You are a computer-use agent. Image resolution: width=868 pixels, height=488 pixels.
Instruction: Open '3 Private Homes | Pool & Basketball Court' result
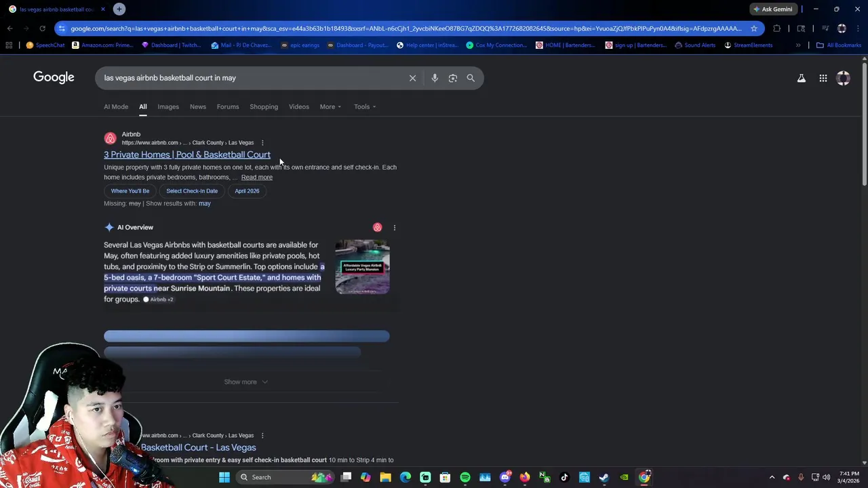(187, 155)
